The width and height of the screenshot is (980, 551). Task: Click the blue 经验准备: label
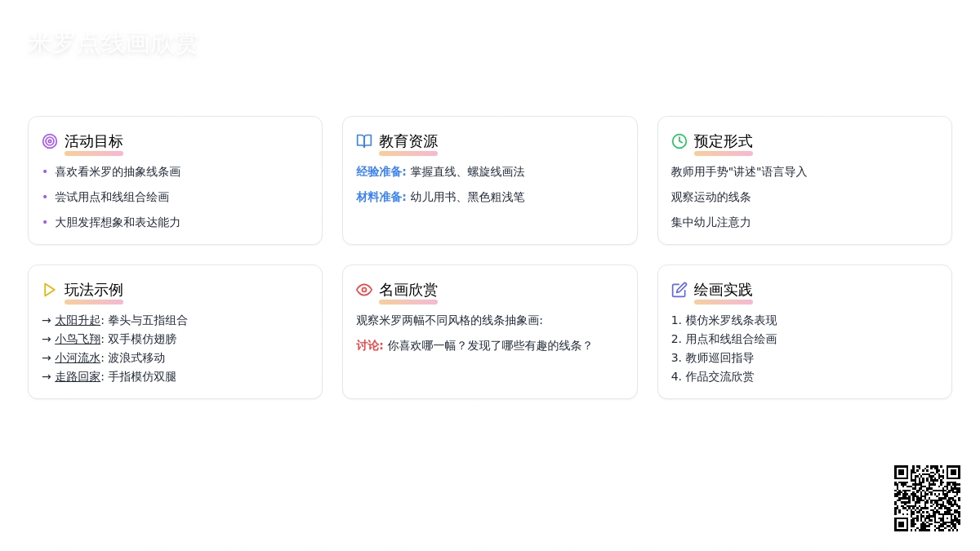click(381, 171)
